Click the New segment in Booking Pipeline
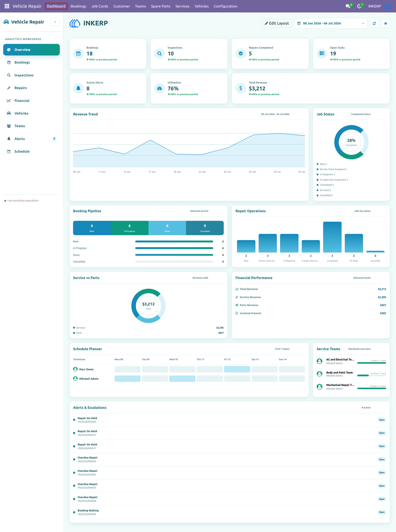 click(x=92, y=228)
